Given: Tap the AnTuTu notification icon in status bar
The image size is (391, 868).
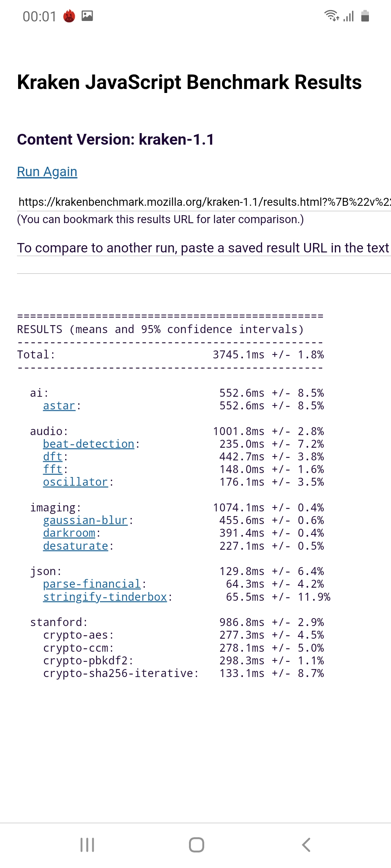Looking at the screenshot, I should click(x=69, y=16).
